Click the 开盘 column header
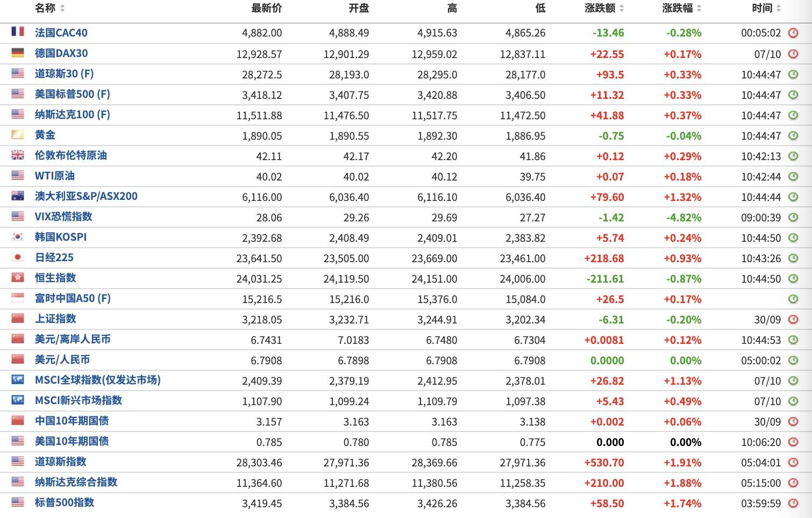The width and height of the screenshot is (812, 518). click(359, 8)
